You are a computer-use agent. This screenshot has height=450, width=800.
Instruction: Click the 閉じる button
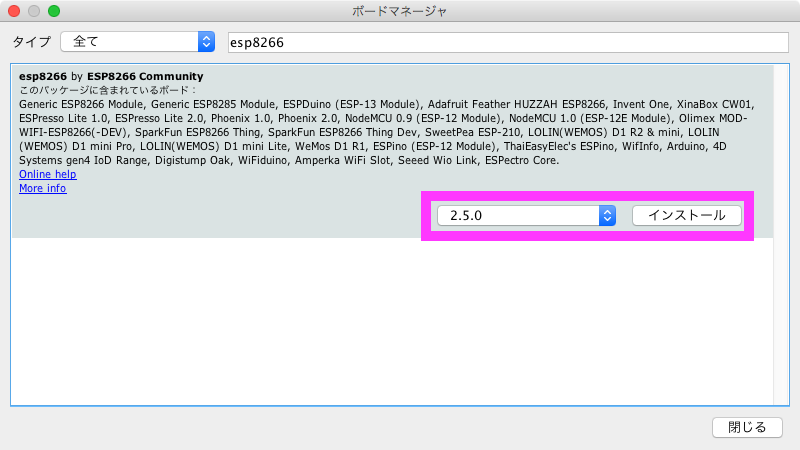pyautogui.click(x=747, y=427)
